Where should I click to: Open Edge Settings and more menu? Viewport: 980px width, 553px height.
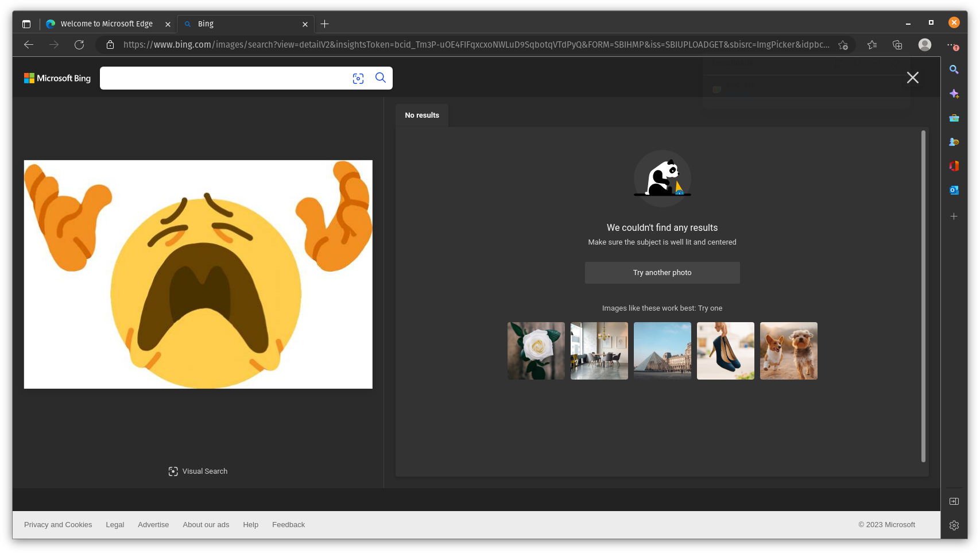point(952,45)
